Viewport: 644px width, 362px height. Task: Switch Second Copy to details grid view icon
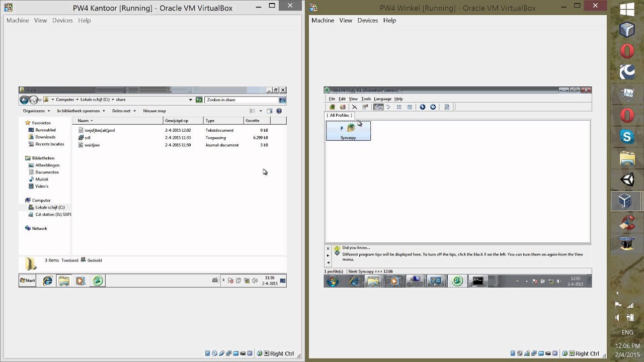(410, 107)
